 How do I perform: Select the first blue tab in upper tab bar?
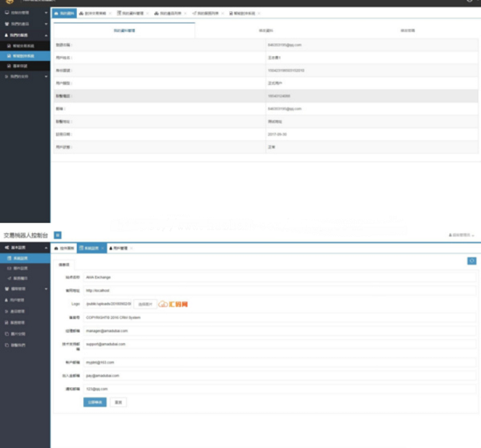[x=64, y=14]
